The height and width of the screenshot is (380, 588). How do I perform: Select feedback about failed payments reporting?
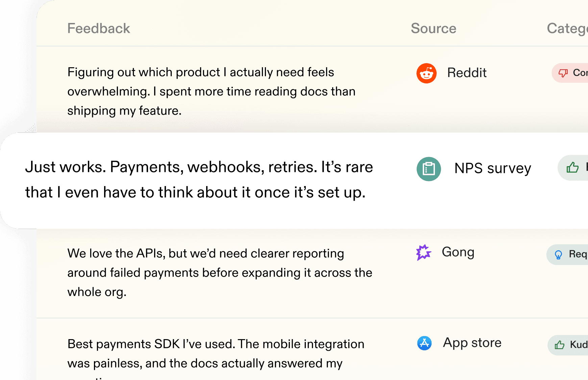220,273
